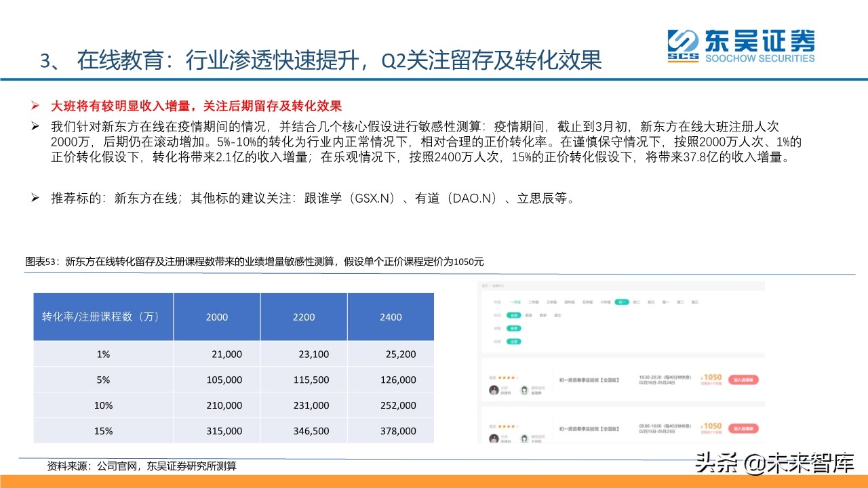Select the 全部 subject filter pill
The height and width of the screenshot is (488, 868).
pos(514,315)
